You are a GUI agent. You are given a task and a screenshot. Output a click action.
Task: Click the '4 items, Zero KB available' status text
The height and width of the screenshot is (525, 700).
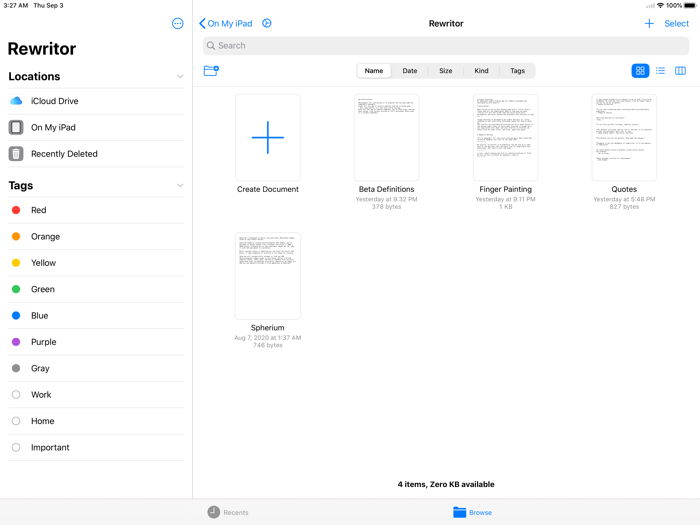446,484
